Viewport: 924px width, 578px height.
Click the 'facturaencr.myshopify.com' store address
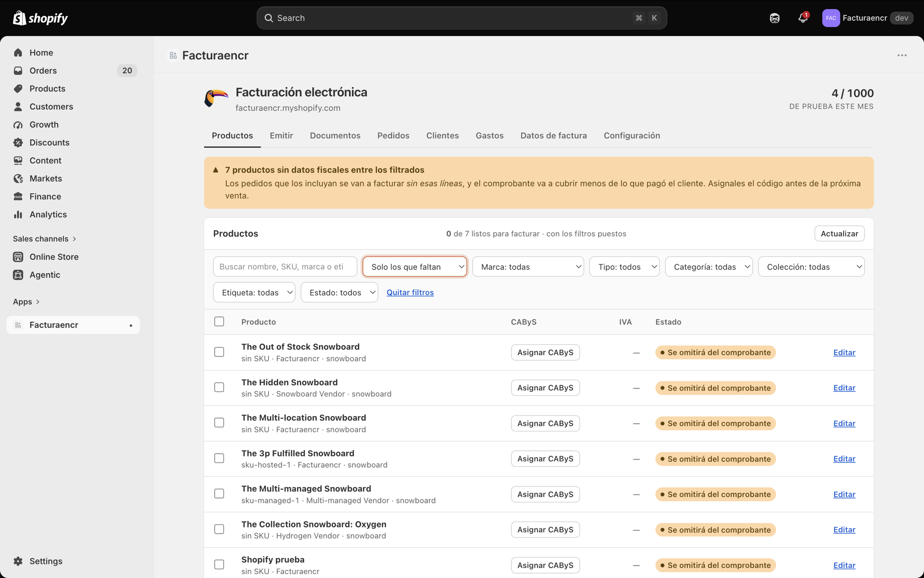coord(288,108)
